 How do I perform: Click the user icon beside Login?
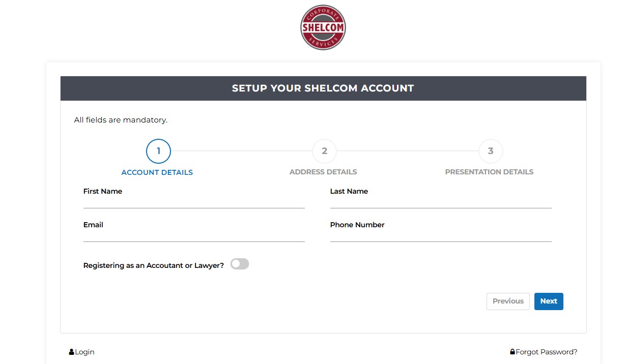pyautogui.click(x=71, y=352)
